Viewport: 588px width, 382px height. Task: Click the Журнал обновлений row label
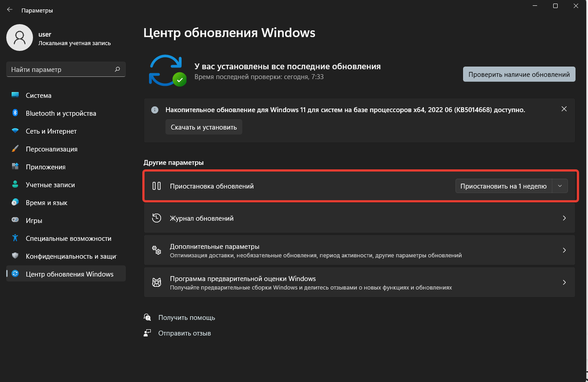(202, 218)
